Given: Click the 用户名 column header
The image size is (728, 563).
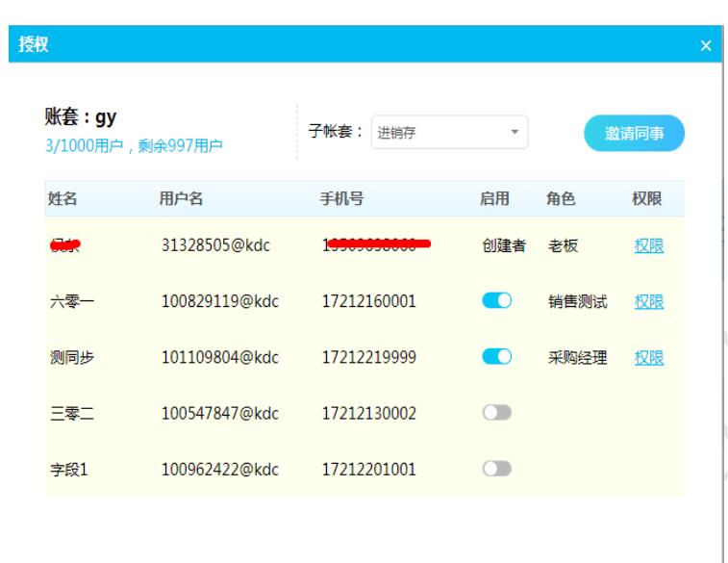Looking at the screenshot, I should click(x=181, y=199).
